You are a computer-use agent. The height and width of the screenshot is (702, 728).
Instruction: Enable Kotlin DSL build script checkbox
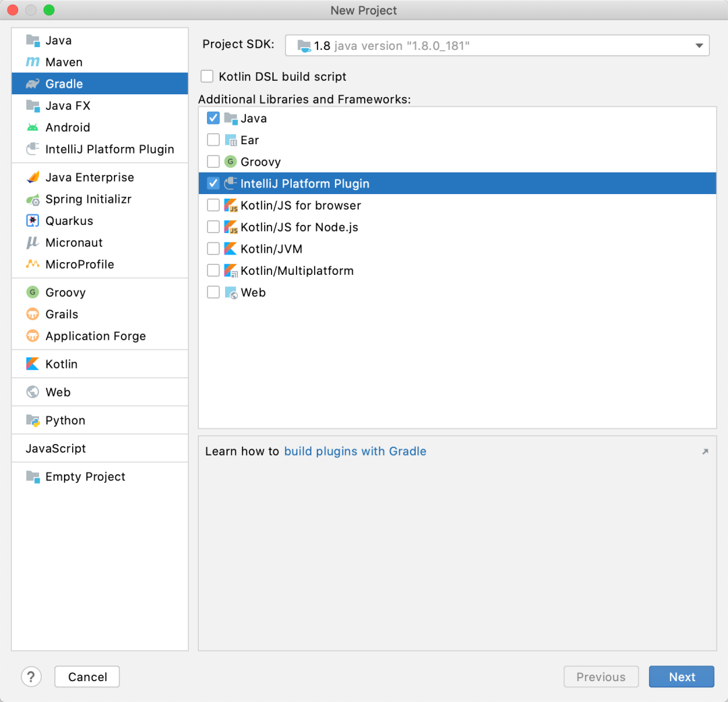click(x=207, y=76)
